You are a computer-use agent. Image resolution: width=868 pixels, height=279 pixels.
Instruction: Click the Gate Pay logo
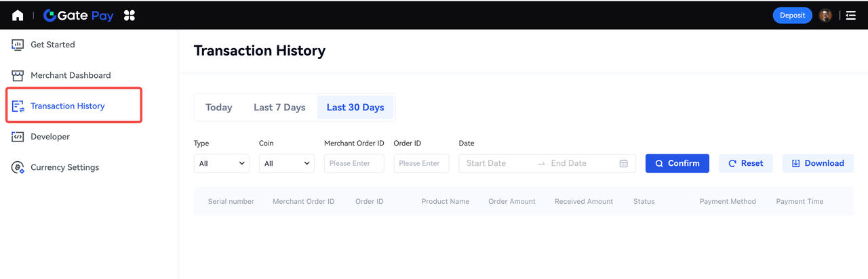click(x=78, y=15)
